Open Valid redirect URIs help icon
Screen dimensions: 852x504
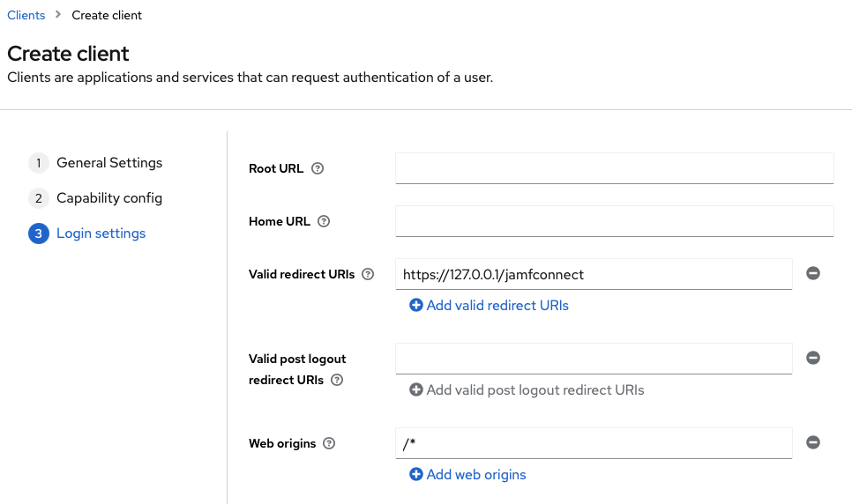[368, 274]
